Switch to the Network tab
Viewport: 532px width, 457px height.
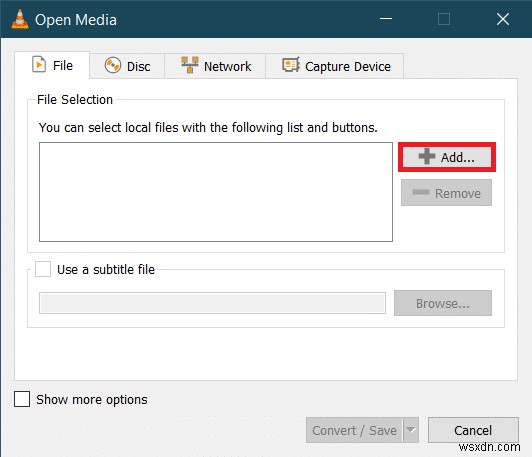tap(215, 66)
